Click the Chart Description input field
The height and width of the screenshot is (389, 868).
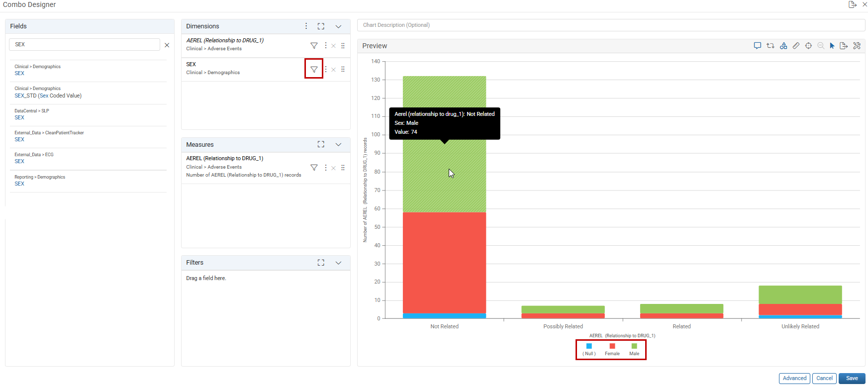pos(611,25)
